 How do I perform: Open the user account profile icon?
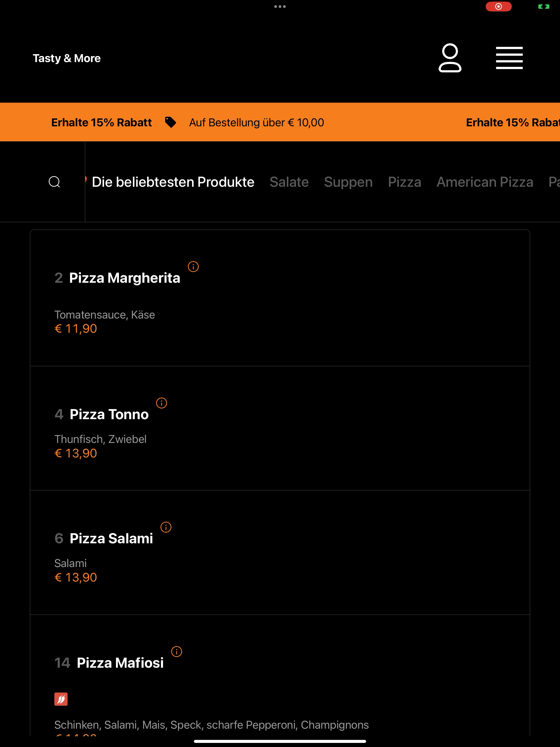(x=450, y=58)
